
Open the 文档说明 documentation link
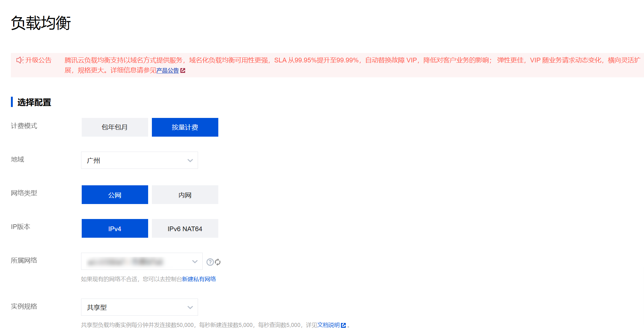tap(328, 325)
